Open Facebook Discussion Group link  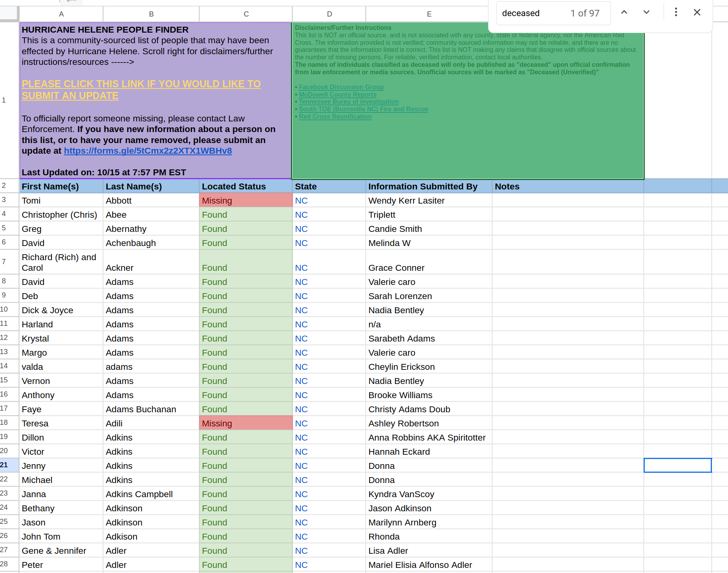341,87
